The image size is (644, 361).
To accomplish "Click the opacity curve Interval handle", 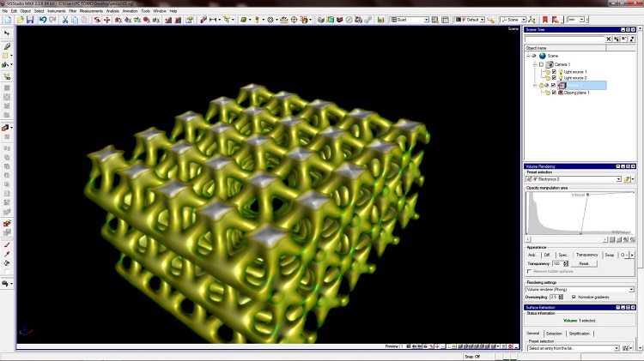I will [x=588, y=196].
